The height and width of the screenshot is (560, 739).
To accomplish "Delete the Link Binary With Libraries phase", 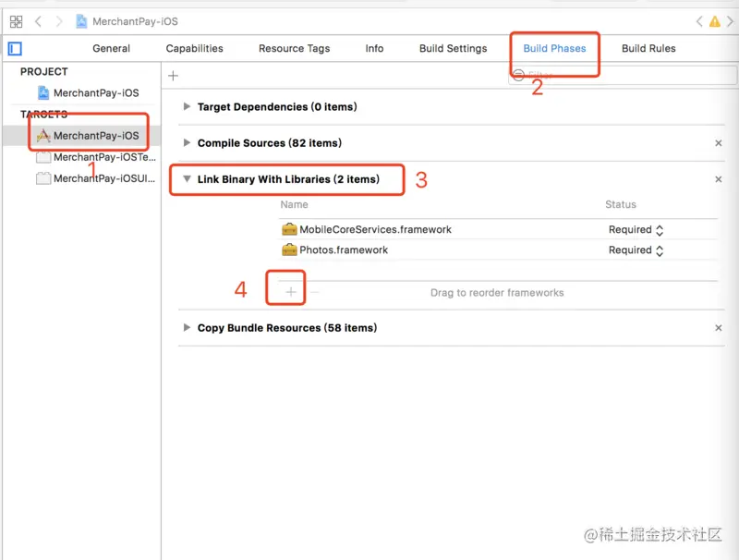I will pyautogui.click(x=719, y=179).
